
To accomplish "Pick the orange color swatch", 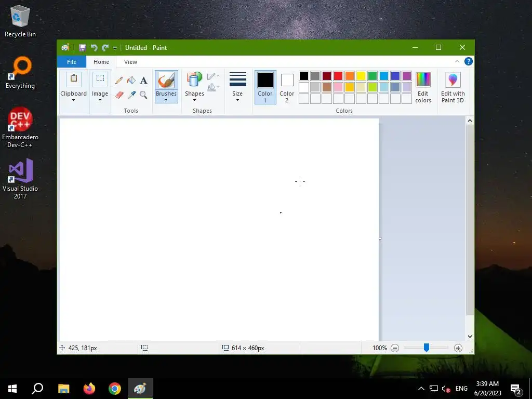I will pos(350,76).
